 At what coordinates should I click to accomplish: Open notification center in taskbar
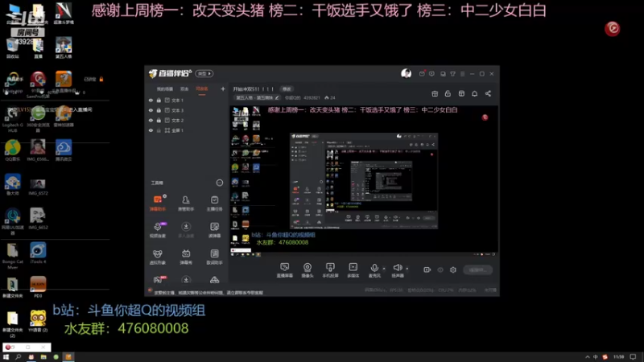tap(633, 357)
